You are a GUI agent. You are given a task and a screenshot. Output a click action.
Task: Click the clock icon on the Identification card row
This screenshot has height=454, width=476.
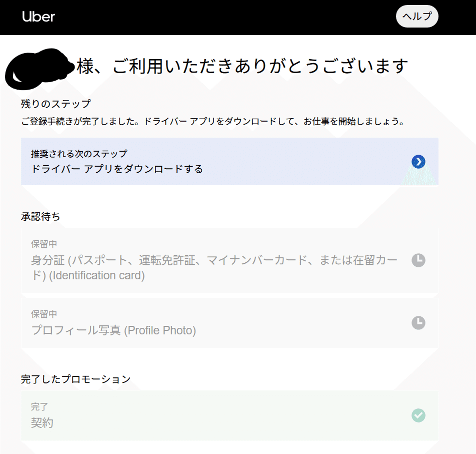(x=418, y=261)
